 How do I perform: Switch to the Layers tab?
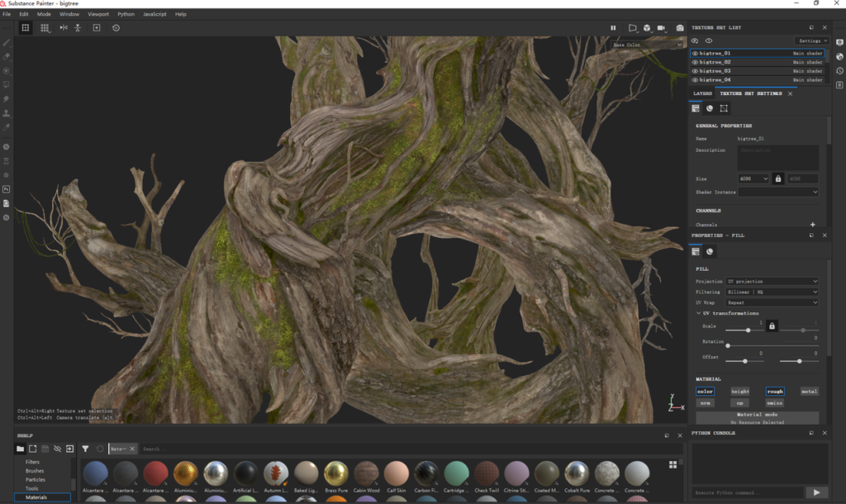click(x=702, y=93)
